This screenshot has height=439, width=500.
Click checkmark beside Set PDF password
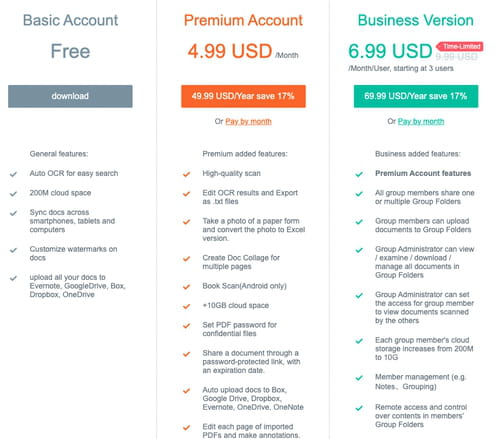point(186,326)
